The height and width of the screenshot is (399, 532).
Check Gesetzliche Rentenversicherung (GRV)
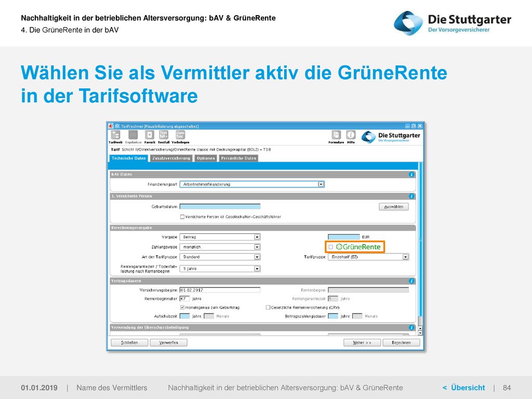[x=268, y=308]
